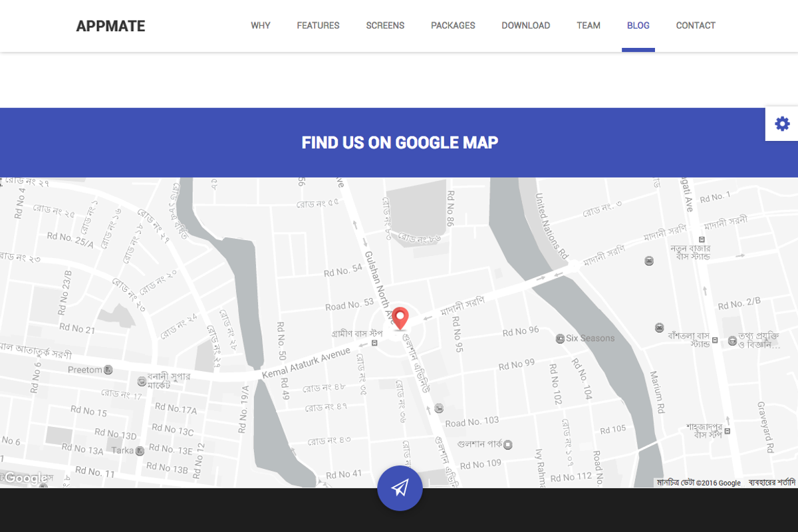798x532 pixels.
Task: Select PACKAGES in the navigation bar
Action: coord(453,25)
